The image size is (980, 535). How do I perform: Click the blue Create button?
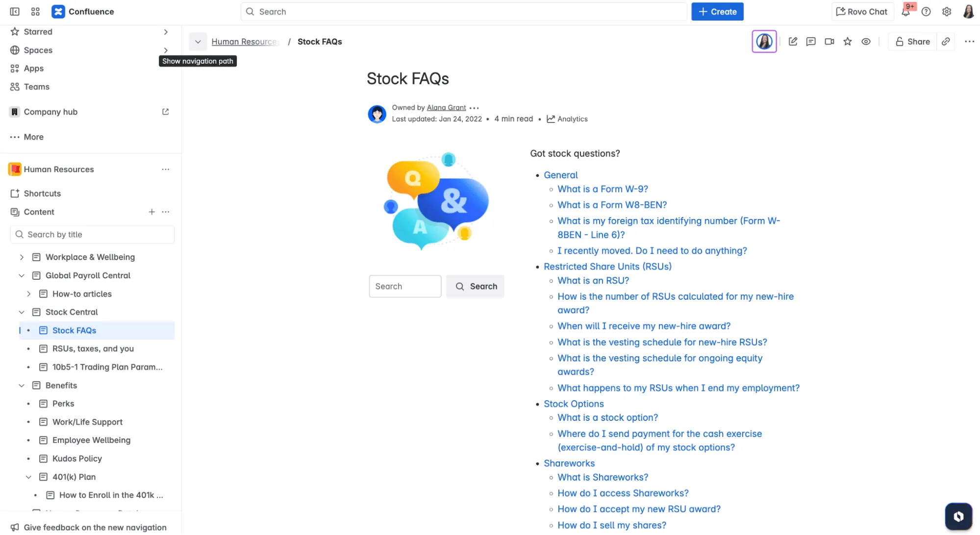click(717, 12)
